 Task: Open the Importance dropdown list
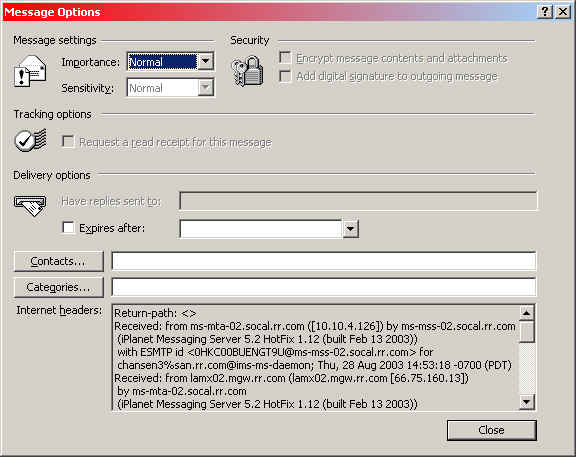point(205,61)
